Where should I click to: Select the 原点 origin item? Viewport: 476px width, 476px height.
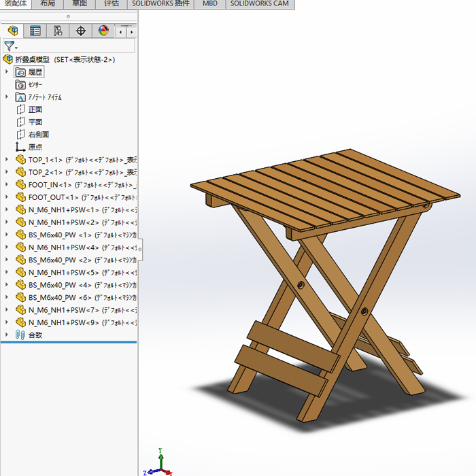[x=29, y=147]
